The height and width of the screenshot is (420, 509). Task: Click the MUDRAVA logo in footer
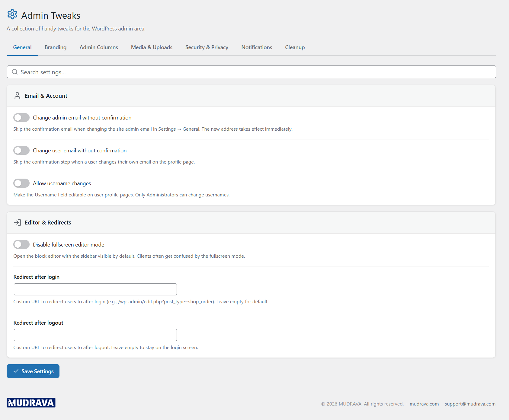pos(31,402)
